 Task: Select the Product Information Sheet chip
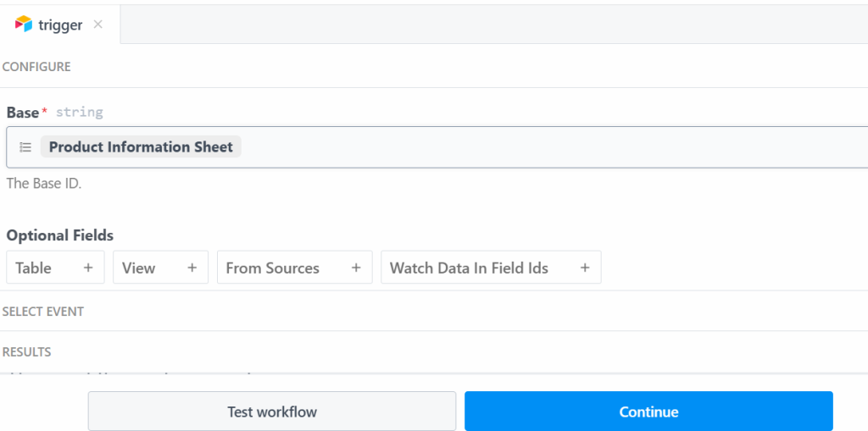(141, 147)
